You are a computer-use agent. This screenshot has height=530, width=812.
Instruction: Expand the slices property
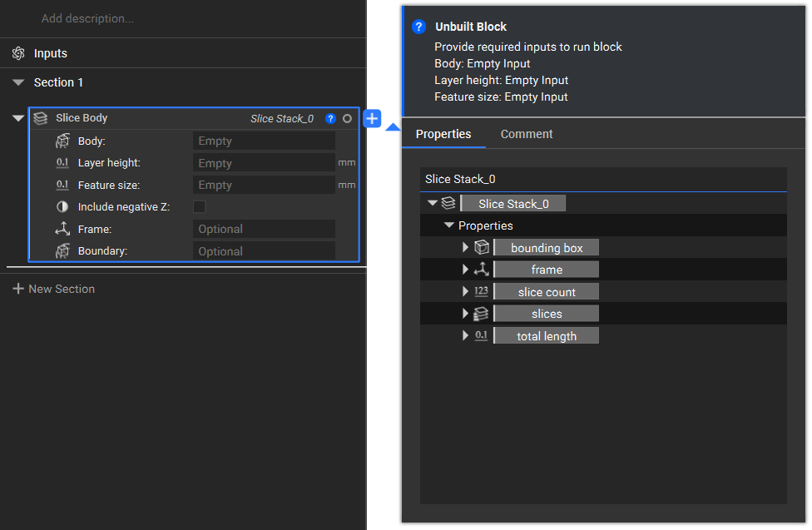coord(465,314)
